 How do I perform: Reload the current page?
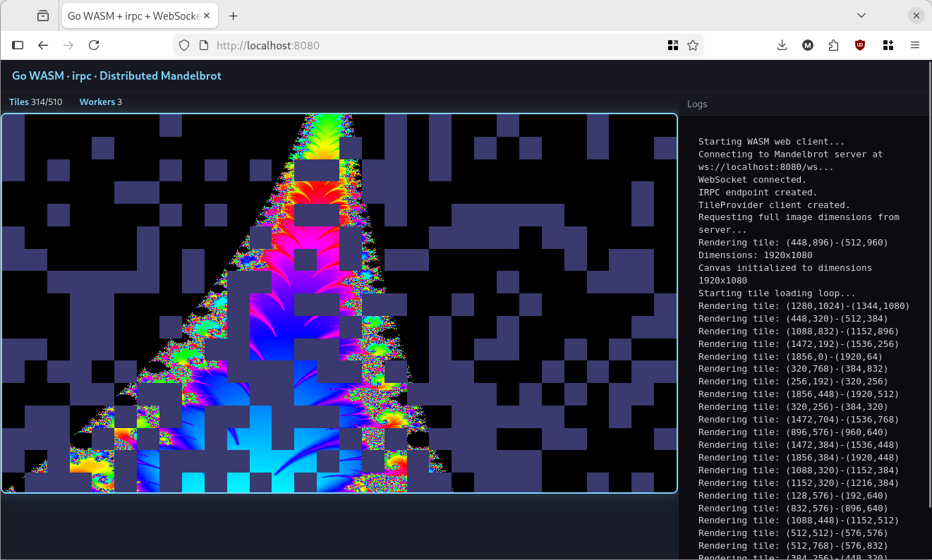[94, 45]
